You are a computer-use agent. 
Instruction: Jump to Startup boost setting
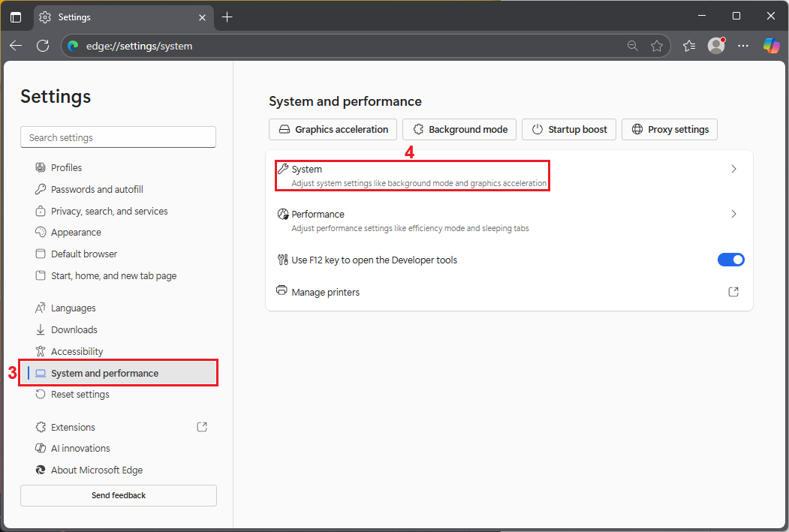[x=569, y=129]
